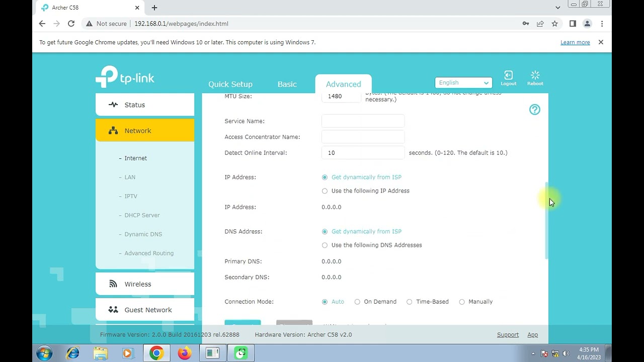Select On Demand connection mode

(x=357, y=302)
